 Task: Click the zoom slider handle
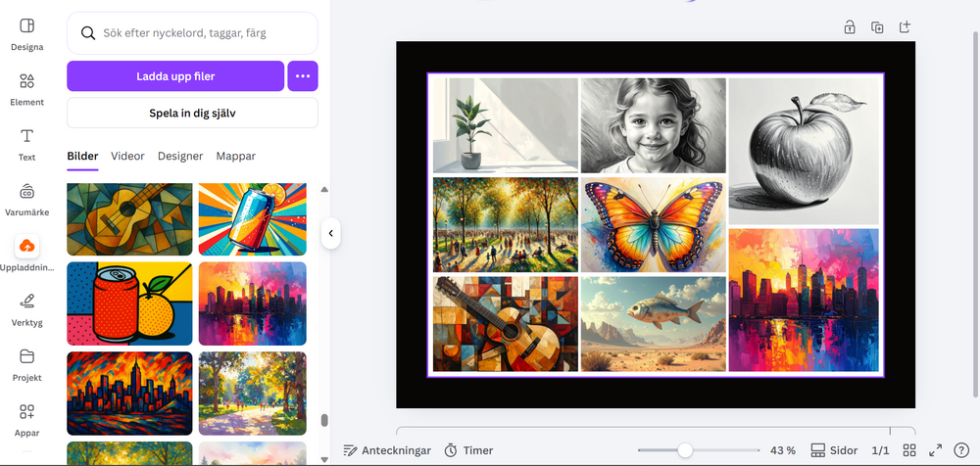point(685,450)
